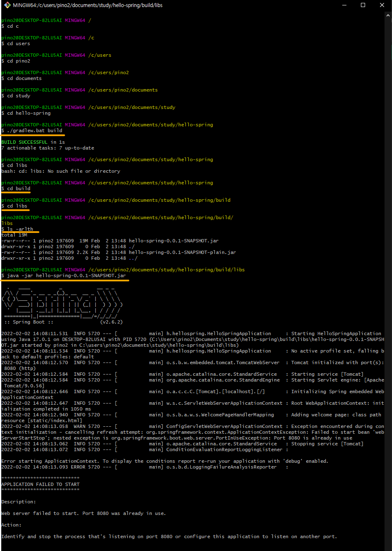Click 'hello-spring-0.0.1-SNAPSHOT-plain.jar' file listing row
The width and height of the screenshot is (392, 551).
click(x=119, y=252)
